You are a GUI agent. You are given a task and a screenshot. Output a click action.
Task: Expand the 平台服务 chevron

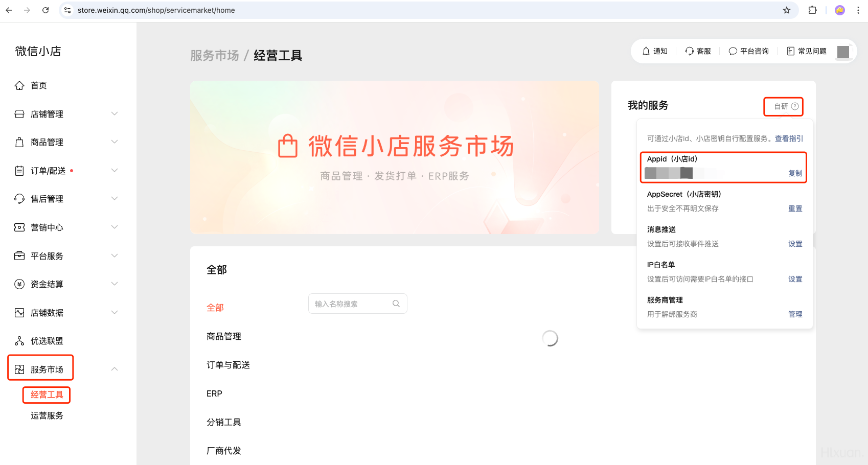point(115,255)
